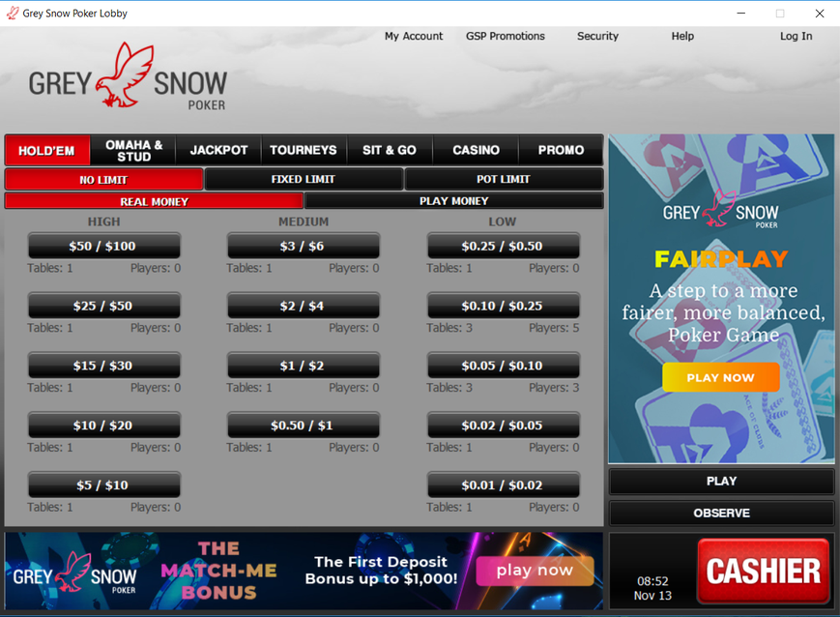Minimize the Grey Snow Poker Lobby window
840x617 pixels.
[x=740, y=14]
